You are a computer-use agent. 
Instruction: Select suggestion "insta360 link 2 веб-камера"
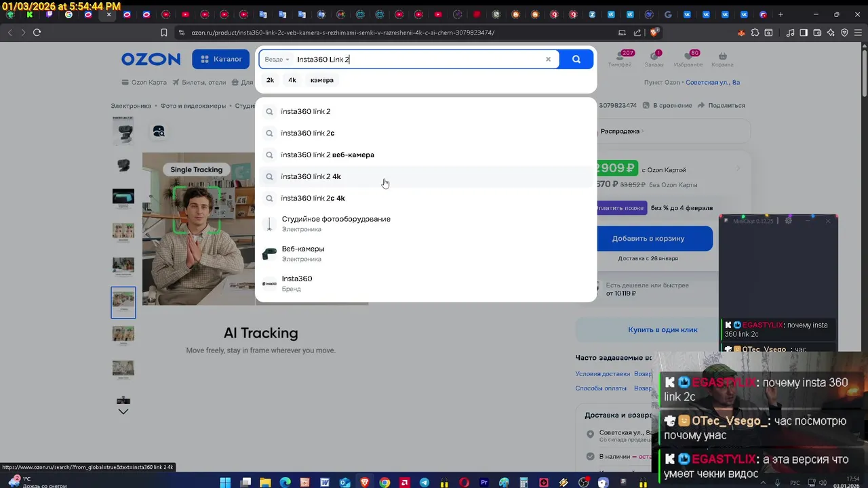(x=426, y=155)
